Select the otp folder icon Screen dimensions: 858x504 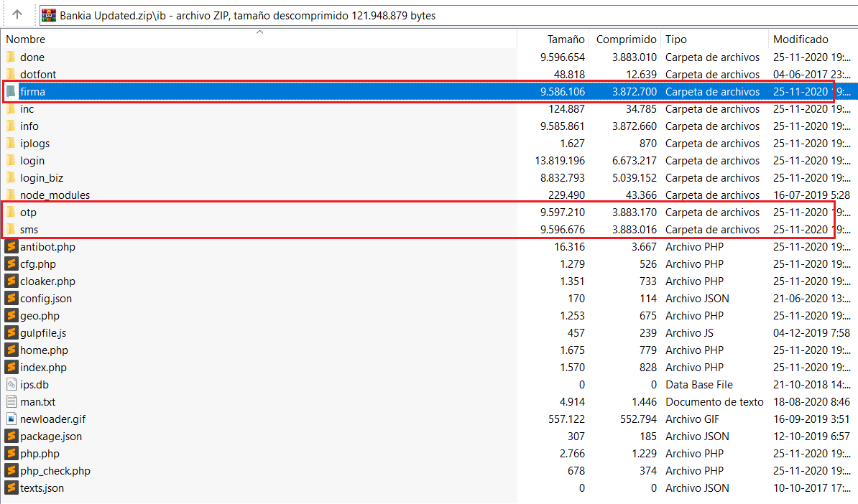(11, 212)
